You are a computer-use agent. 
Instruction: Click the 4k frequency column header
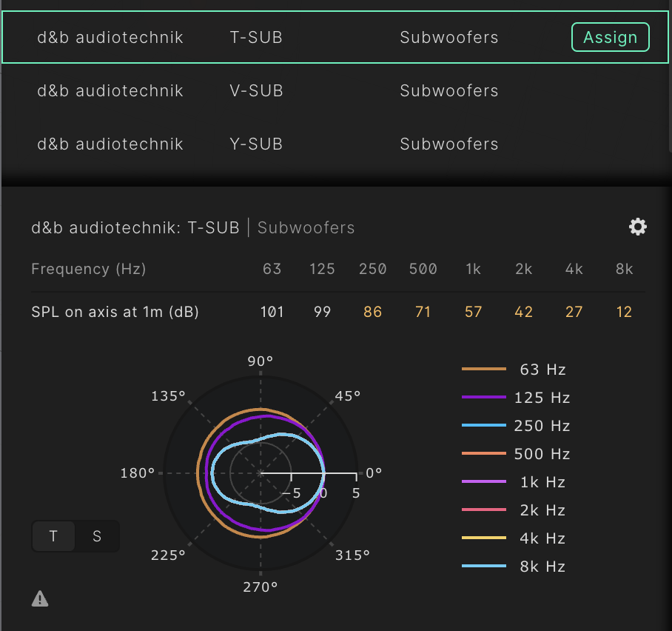tap(574, 269)
